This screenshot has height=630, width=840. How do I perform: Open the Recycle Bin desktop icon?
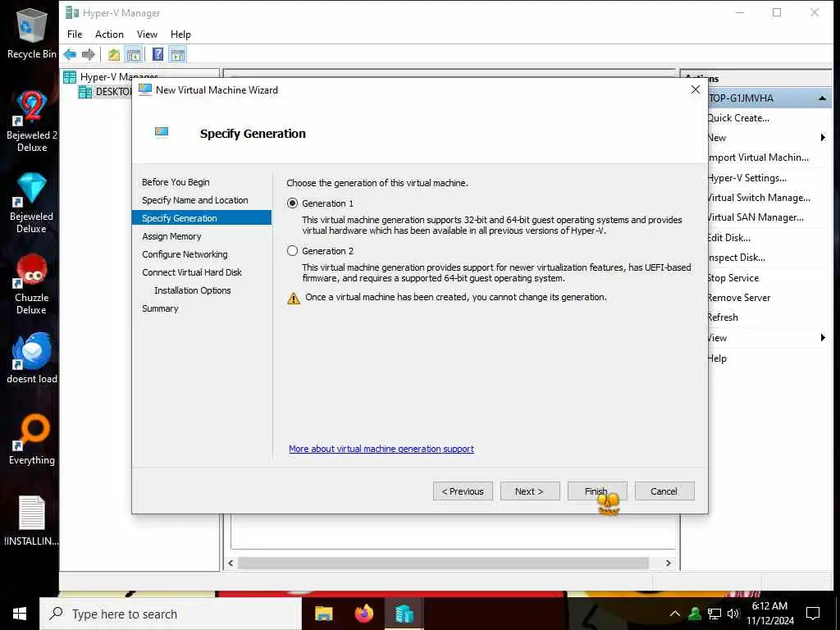32,33
